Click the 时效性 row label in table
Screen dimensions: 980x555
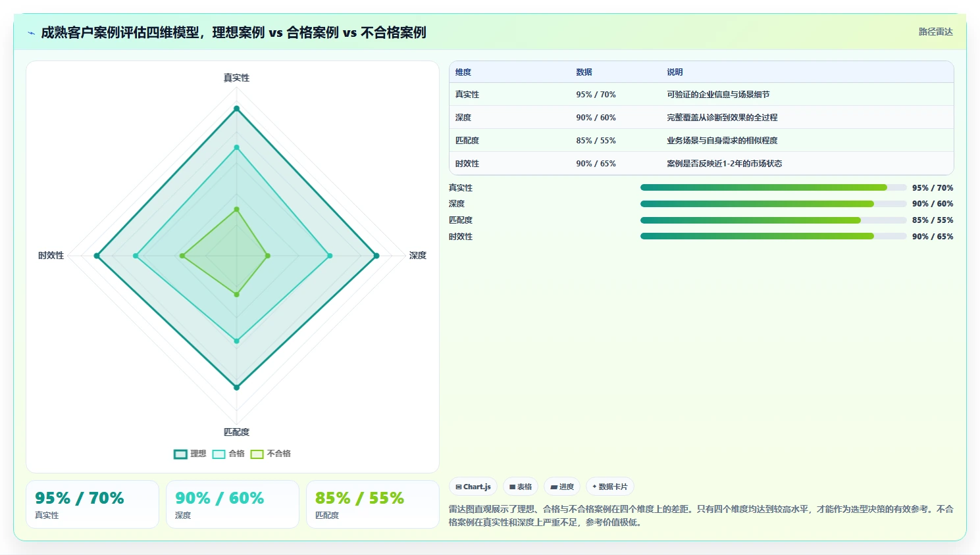click(467, 164)
